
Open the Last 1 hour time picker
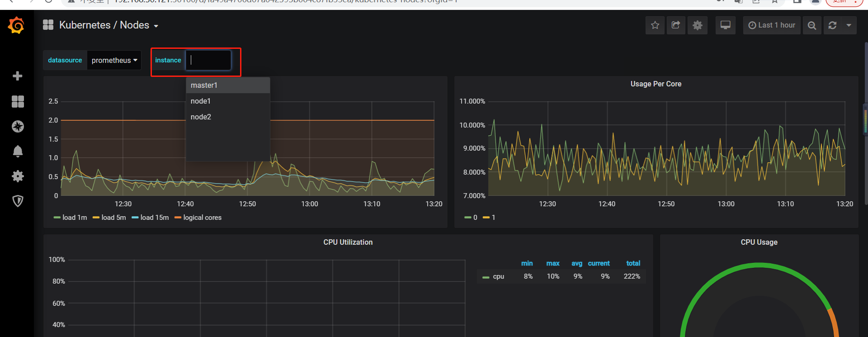pyautogui.click(x=772, y=25)
